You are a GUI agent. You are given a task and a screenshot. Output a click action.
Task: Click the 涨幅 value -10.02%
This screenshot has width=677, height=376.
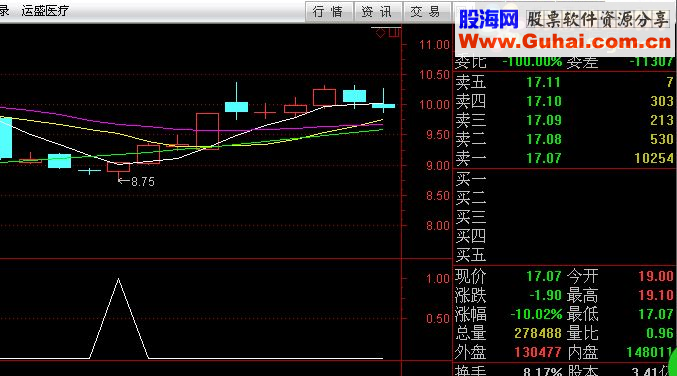[x=537, y=314]
